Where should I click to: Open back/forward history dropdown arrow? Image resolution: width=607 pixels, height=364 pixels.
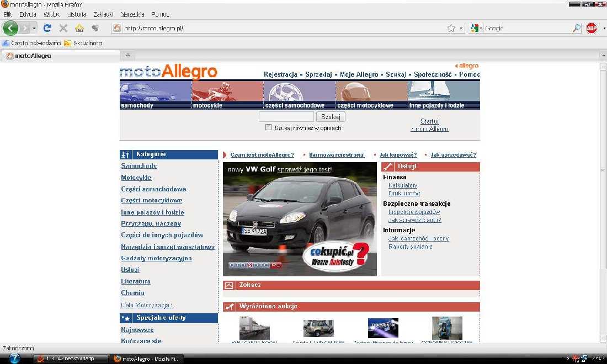point(34,28)
